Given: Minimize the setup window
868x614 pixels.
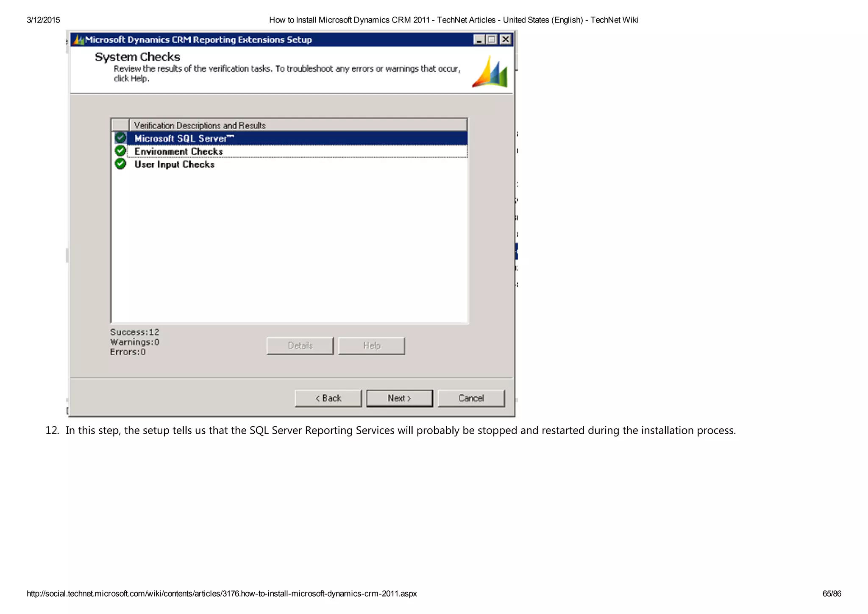Looking at the screenshot, I should [x=479, y=39].
